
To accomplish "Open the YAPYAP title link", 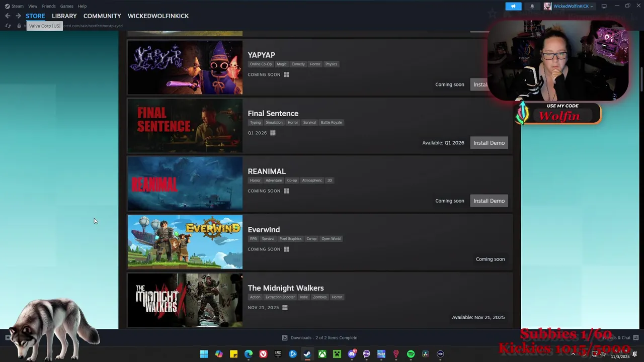I will point(262,55).
